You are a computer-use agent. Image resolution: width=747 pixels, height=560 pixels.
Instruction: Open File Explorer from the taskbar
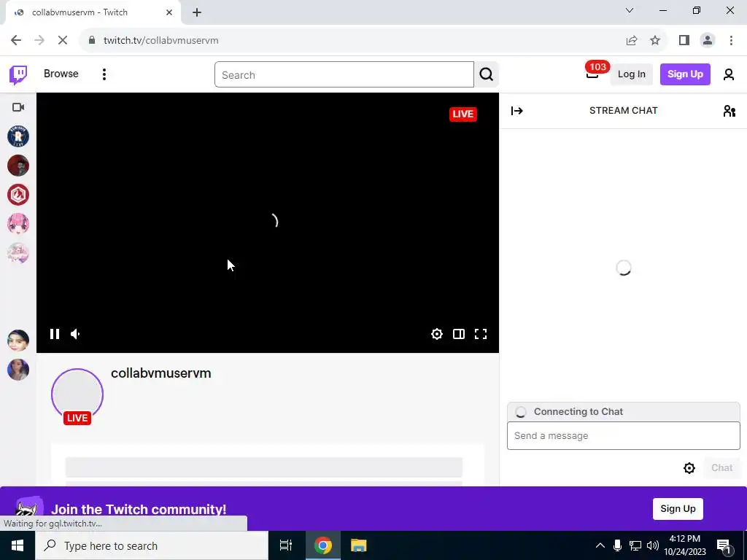point(358,545)
